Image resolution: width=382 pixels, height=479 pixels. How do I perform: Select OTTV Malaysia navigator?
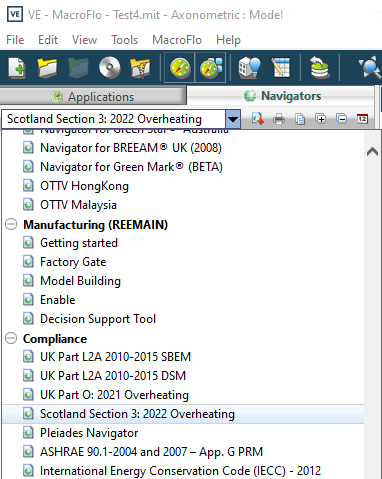tap(78, 205)
